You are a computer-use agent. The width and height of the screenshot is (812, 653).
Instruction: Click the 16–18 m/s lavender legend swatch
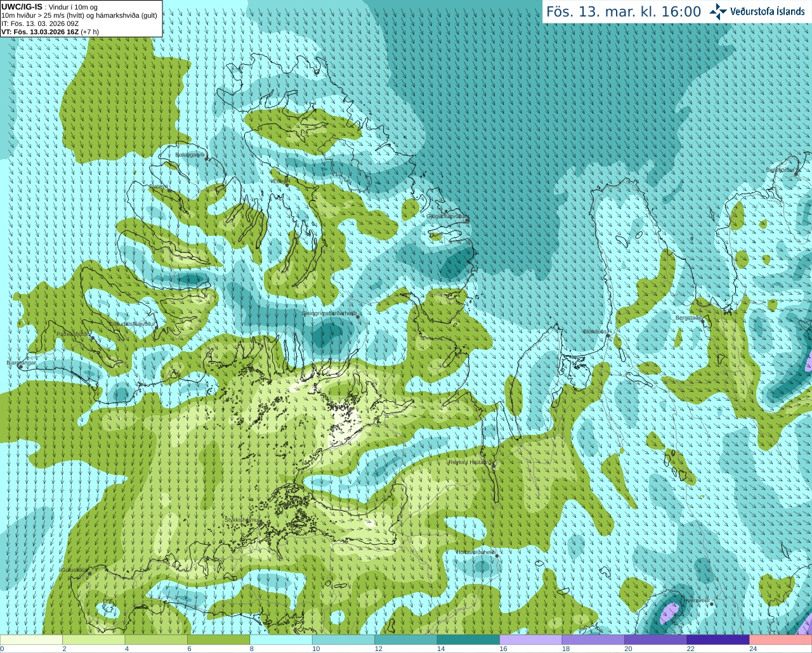[x=531, y=640]
